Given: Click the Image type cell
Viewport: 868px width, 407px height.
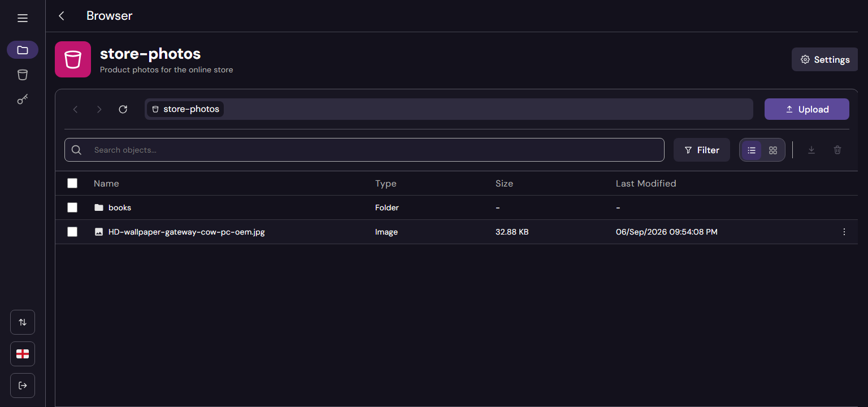Looking at the screenshot, I should point(387,232).
